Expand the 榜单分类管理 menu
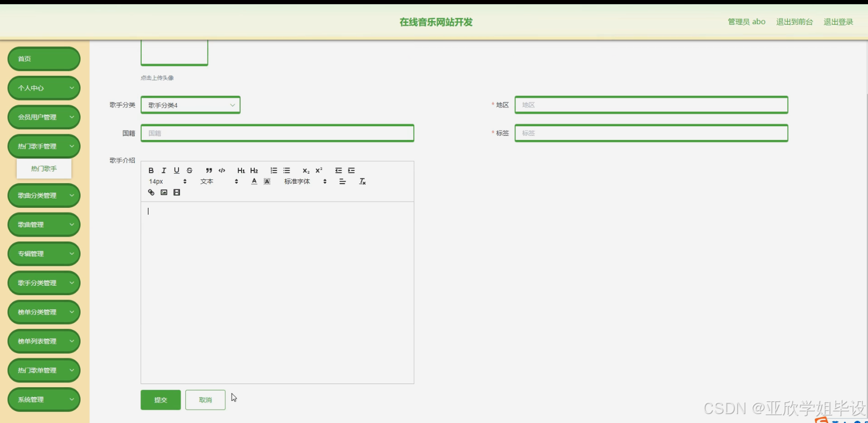The width and height of the screenshot is (868, 423). coord(44,312)
